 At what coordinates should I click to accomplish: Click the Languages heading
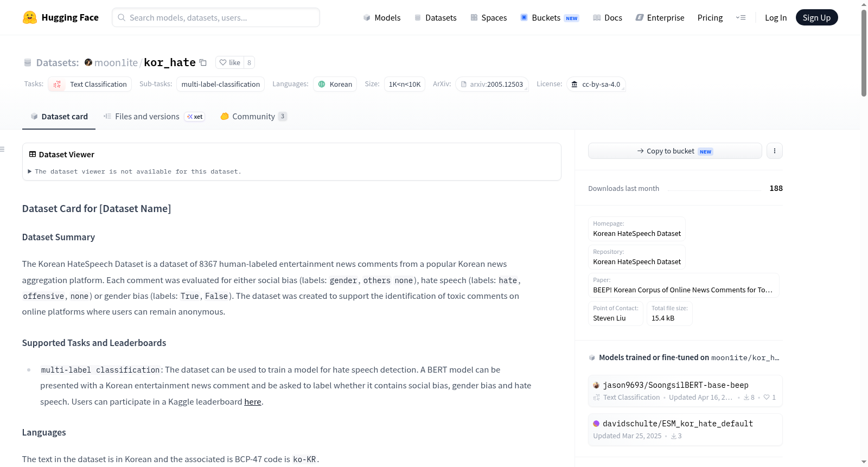coord(44,432)
